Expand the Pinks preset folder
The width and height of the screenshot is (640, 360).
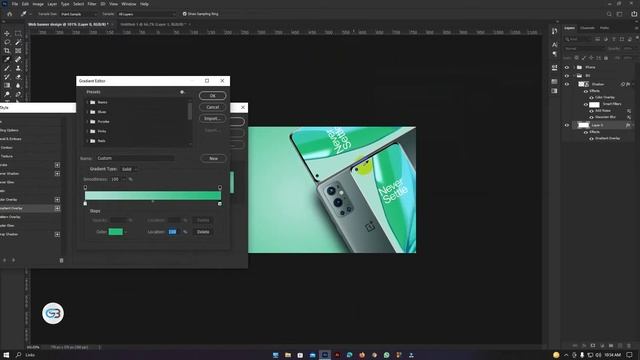click(87, 131)
